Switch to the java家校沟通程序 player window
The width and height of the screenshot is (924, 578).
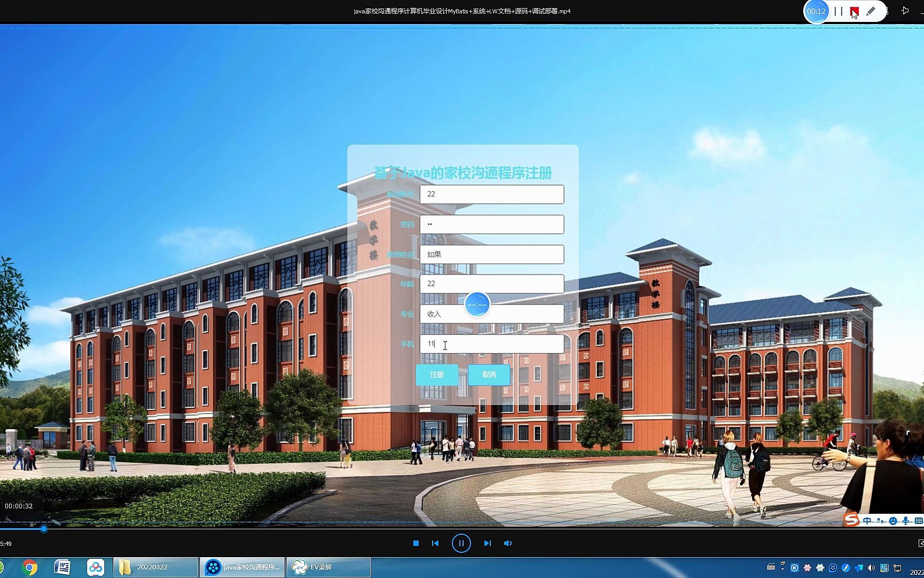(x=242, y=567)
